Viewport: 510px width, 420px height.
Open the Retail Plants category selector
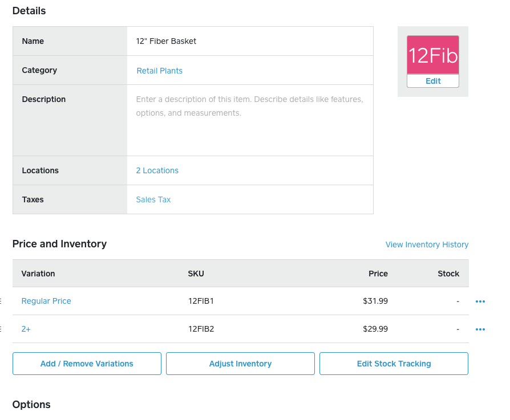coord(159,71)
